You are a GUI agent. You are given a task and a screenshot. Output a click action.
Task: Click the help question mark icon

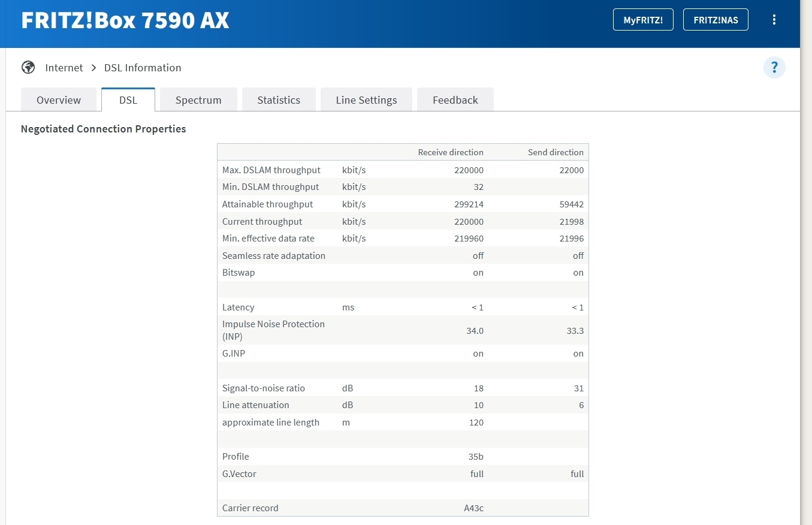[x=774, y=67]
